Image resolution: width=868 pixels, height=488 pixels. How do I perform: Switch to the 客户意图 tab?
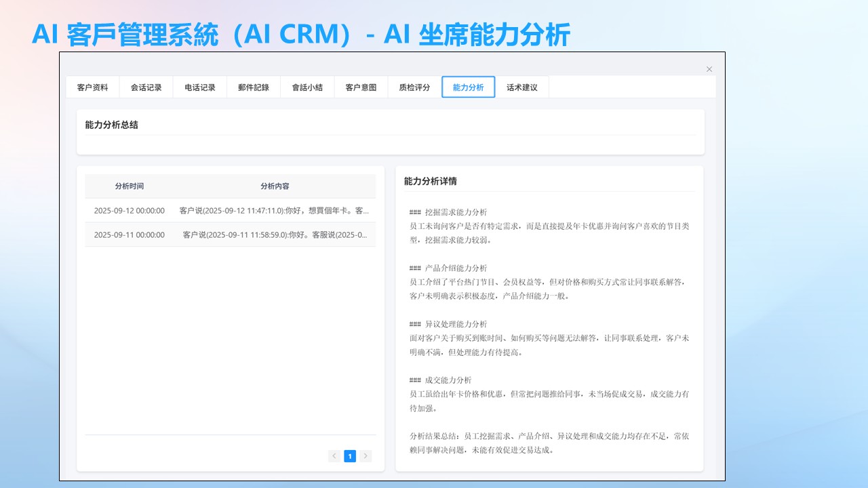361,87
